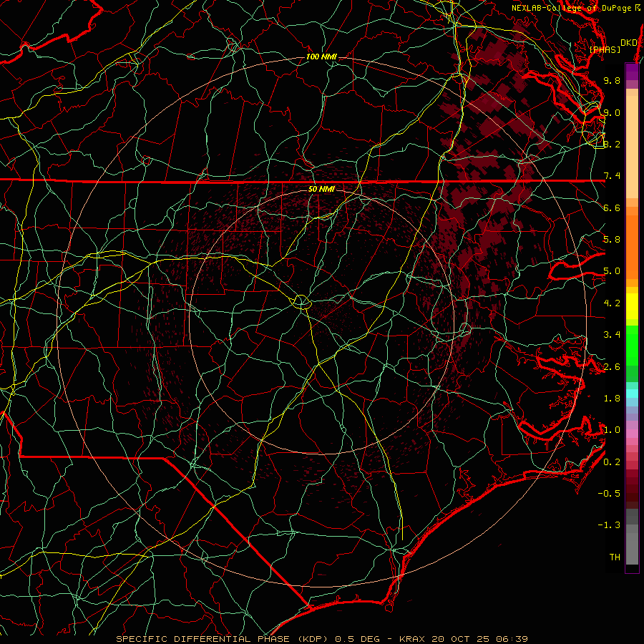The width and height of the screenshot is (644, 644).
Task: Click the 50 NMI range ring label
Action: point(321,189)
